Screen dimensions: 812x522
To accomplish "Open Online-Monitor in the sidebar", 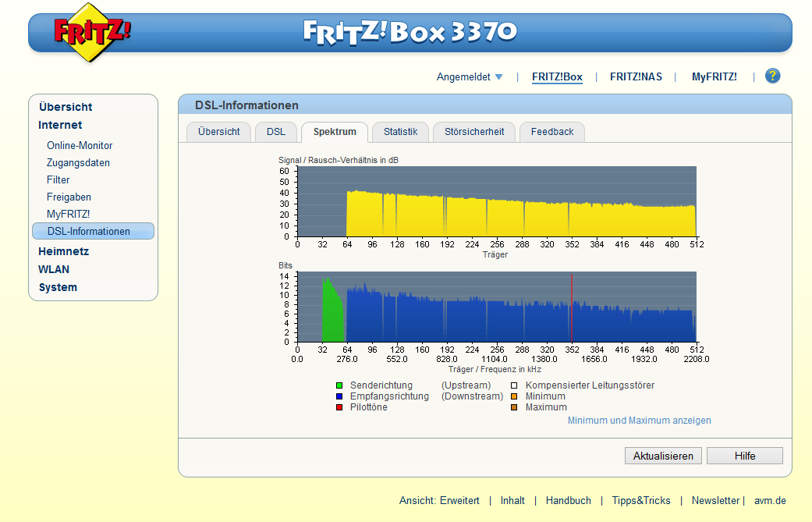I will [80, 145].
